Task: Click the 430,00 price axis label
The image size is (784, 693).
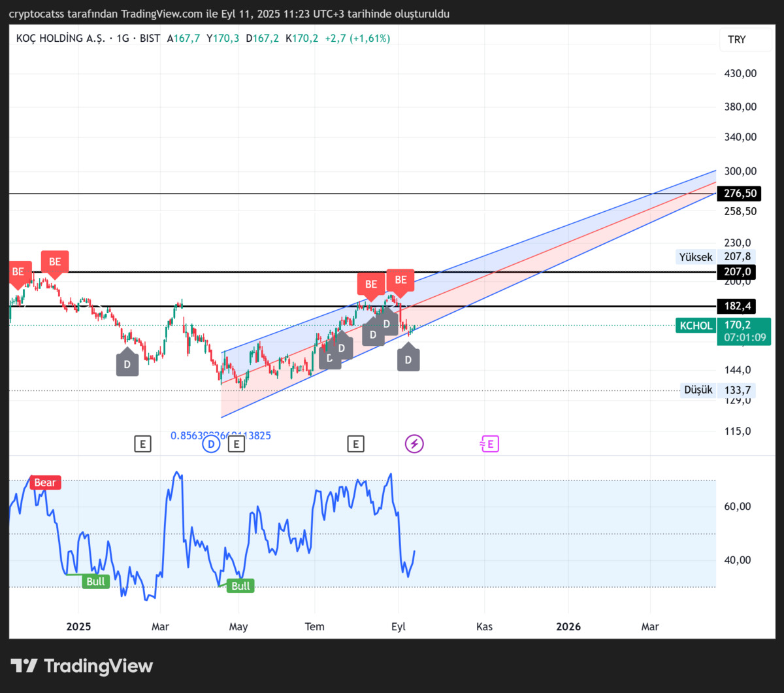Action: 741,74
